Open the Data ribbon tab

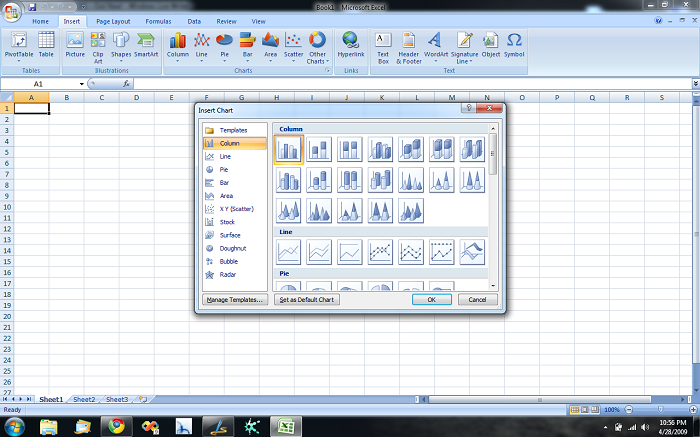click(x=194, y=21)
